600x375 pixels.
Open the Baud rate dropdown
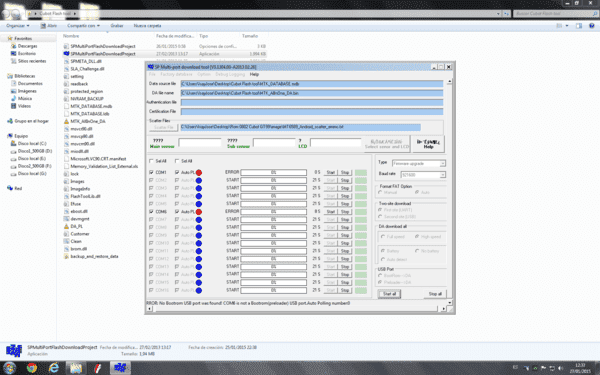coord(423,174)
